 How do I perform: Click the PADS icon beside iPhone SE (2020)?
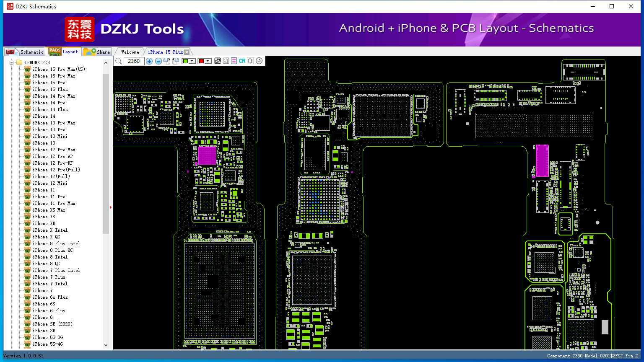[27, 324]
